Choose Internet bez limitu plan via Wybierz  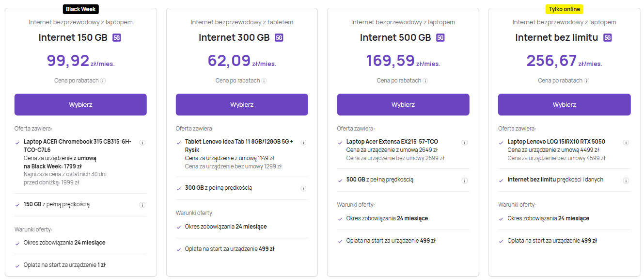564,104
